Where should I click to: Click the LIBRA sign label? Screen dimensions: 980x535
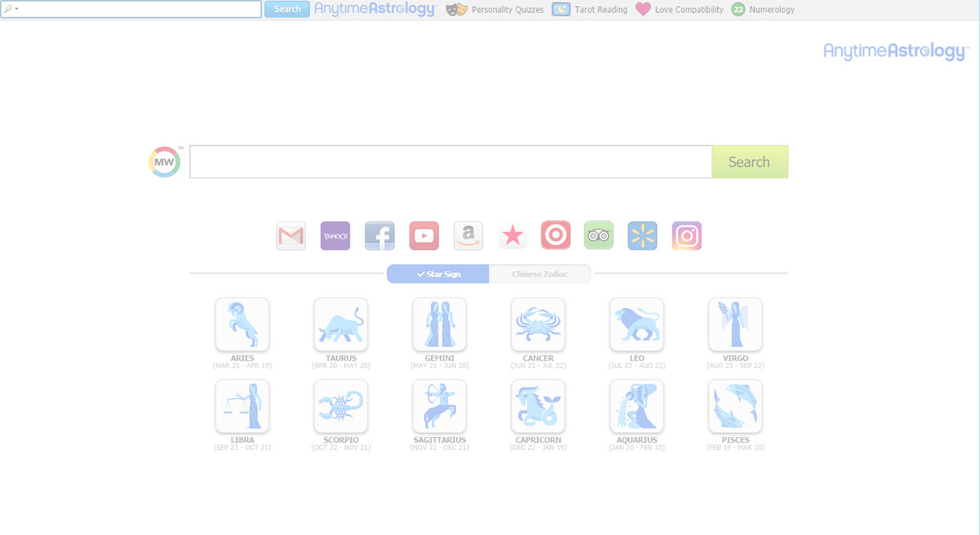click(x=243, y=440)
